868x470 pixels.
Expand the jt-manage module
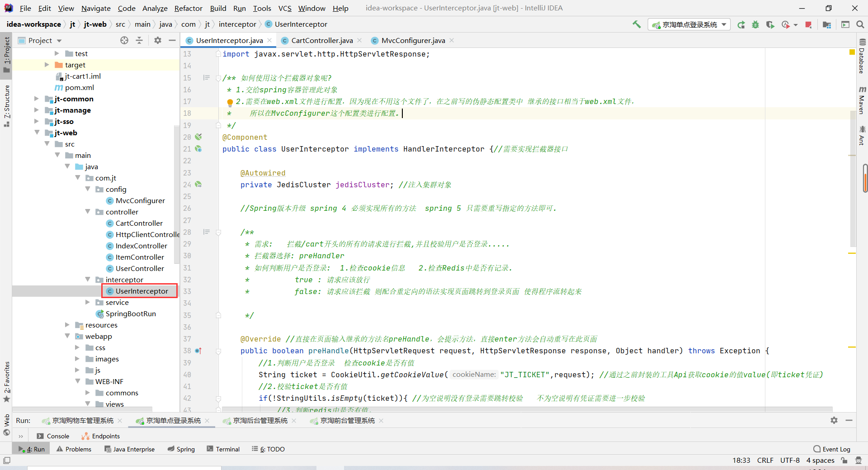tap(37, 110)
